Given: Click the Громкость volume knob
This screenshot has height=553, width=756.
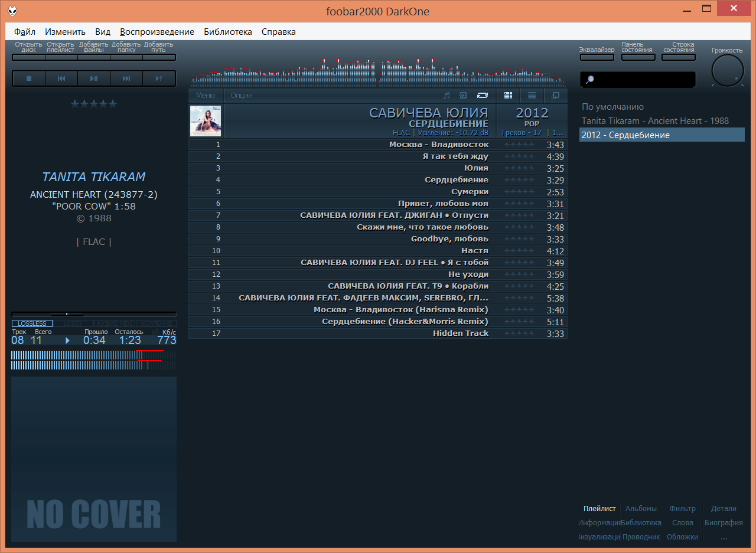Looking at the screenshot, I should click(x=727, y=71).
